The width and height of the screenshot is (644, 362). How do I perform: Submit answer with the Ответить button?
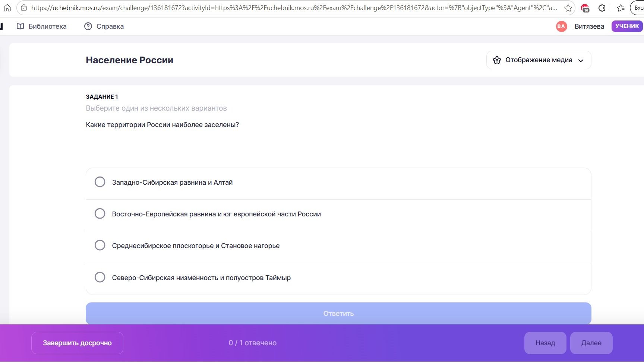click(338, 314)
